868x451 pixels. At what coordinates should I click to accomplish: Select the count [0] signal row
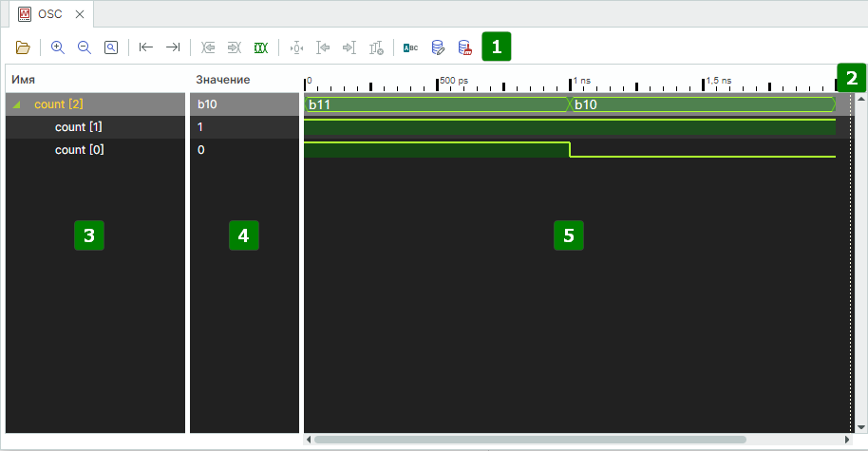tap(95, 149)
